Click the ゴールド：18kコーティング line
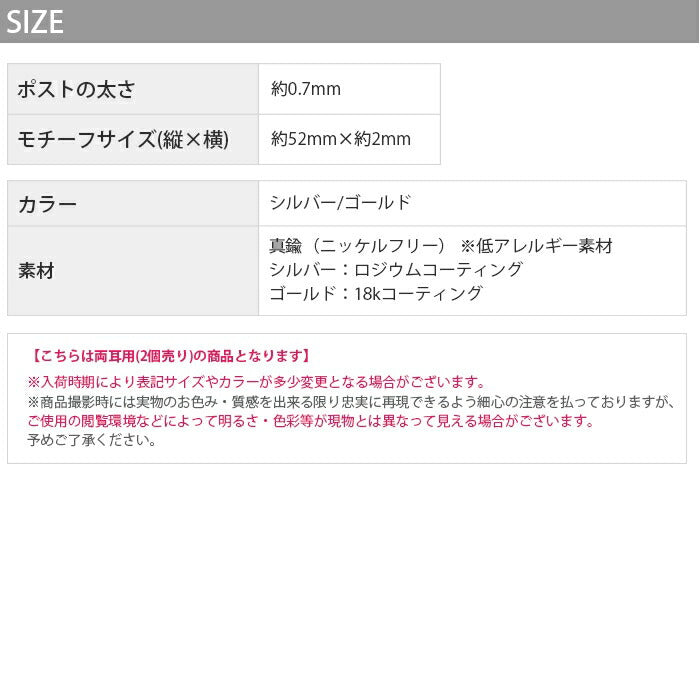The image size is (700, 700). pyautogui.click(x=376, y=294)
